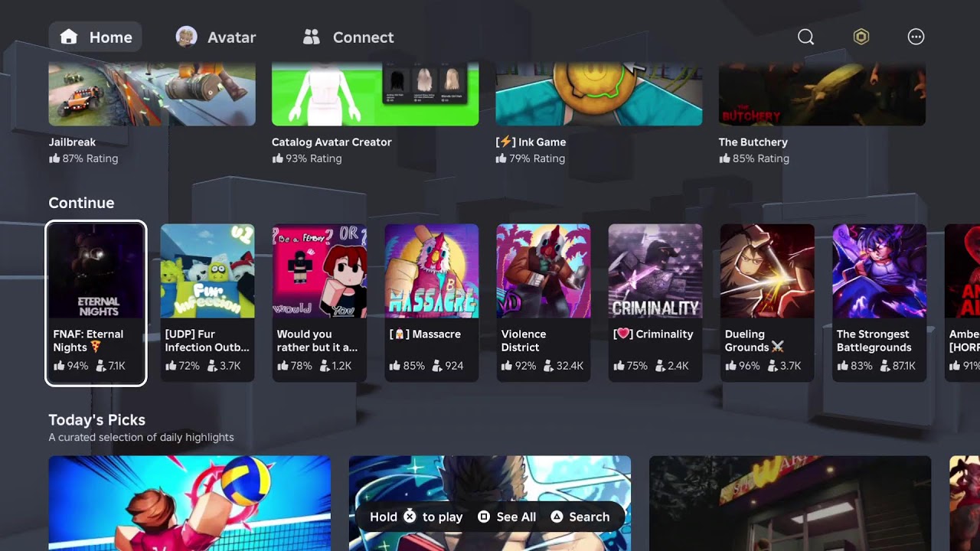The image size is (980, 551).
Task: Click the Ink Game title text
Action: point(531,142)
